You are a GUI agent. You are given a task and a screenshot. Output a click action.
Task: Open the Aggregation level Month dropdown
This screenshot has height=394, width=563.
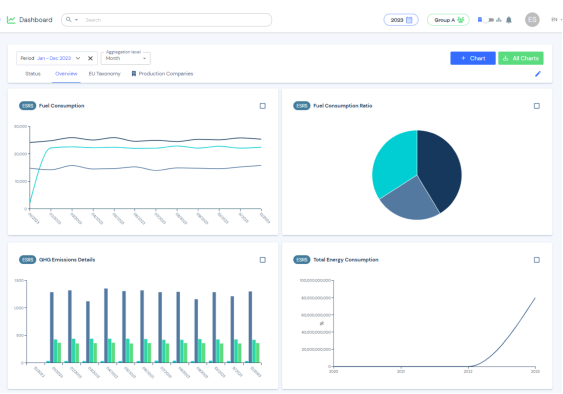click(126, 58)
